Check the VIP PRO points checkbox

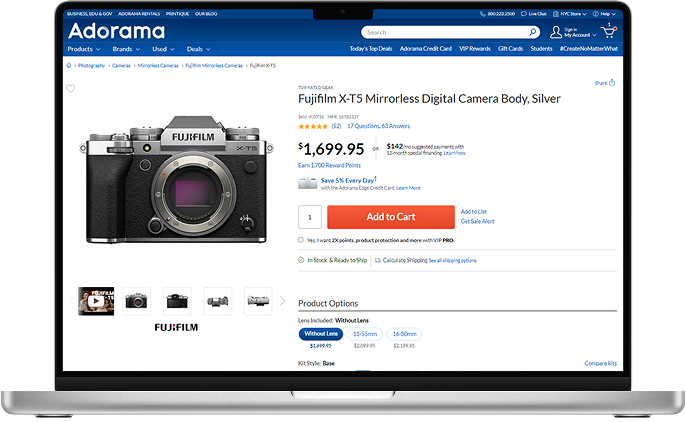pos(301,240)
